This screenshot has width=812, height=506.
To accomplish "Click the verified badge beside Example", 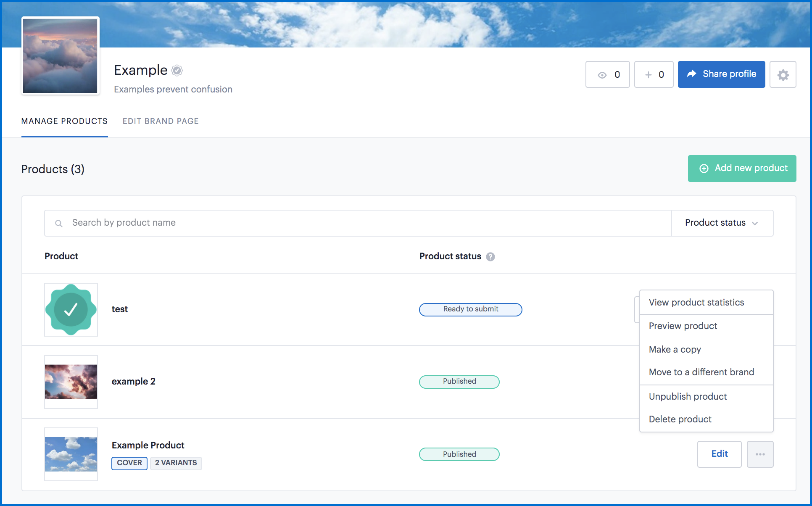I will click(177, 71).
